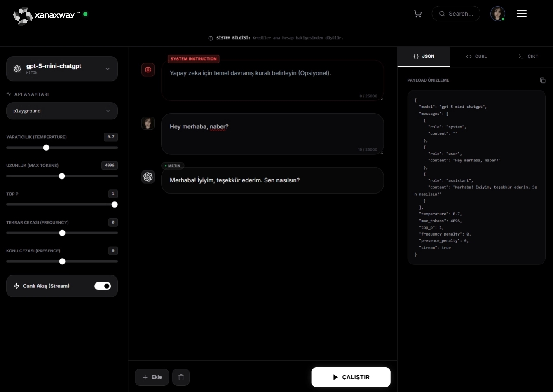Open the shopping cart icon
The image size is (553, 392).
pyautogui.click(x=417, y=14)
